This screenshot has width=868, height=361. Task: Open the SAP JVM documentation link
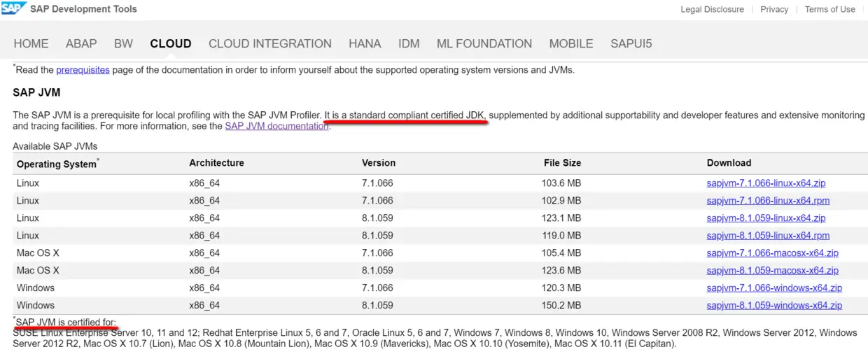click(276, 126)
